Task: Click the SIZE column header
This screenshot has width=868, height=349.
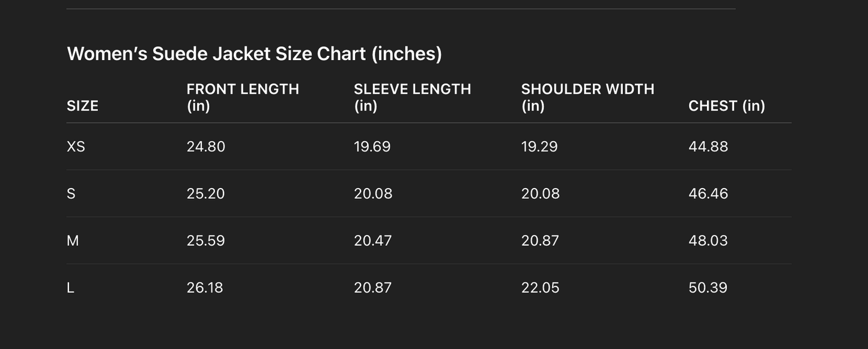Action: click(82, 106)
